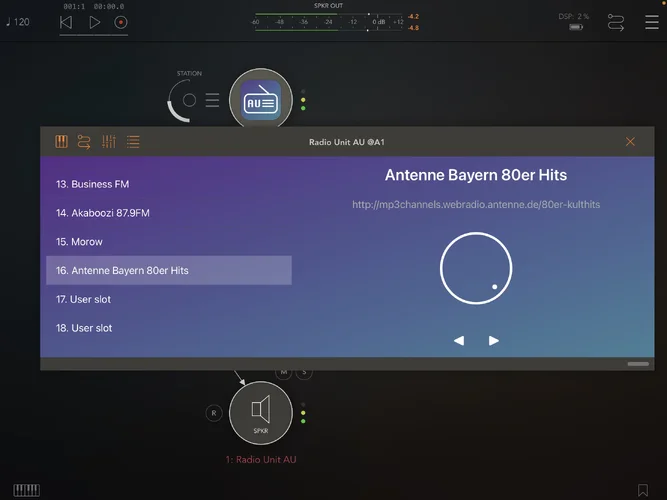The image size is (667, 500).
Task: Select 18. User slot
Action: [x=169, y=328]
